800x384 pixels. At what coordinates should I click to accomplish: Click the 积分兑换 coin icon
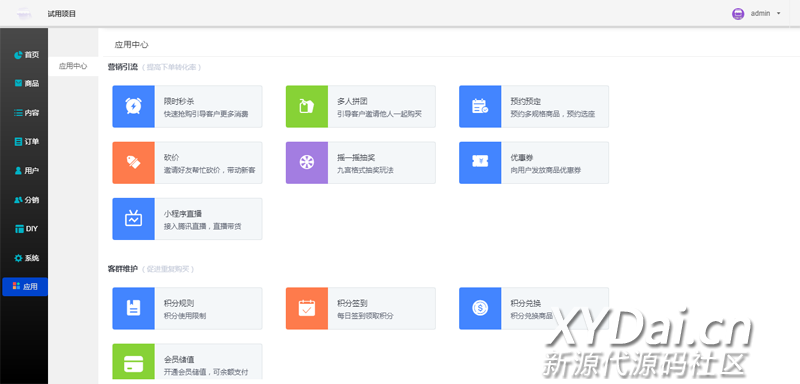tap(480, 308)
